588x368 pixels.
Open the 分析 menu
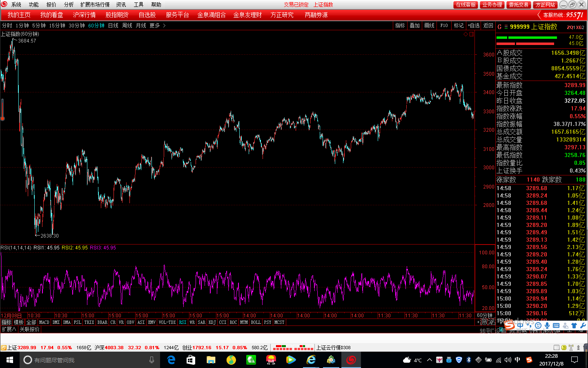click(69, 4)
